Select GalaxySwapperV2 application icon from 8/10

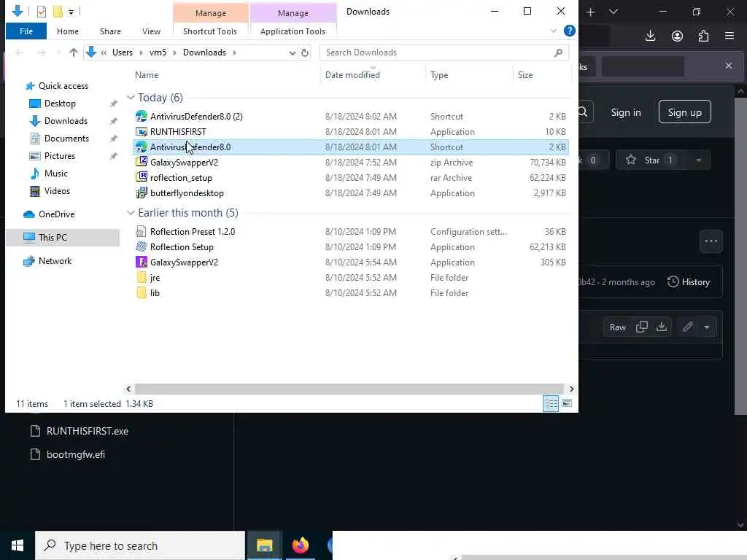pyautogui.click(x=142, y=262)
